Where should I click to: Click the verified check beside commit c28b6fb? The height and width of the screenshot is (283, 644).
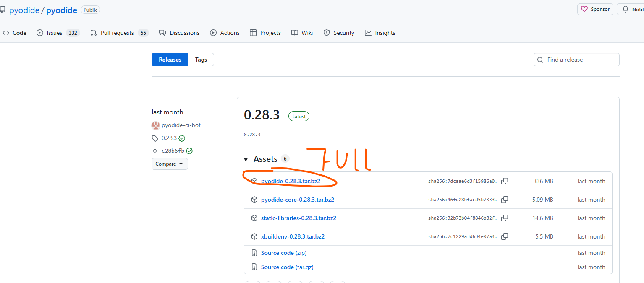189,151
